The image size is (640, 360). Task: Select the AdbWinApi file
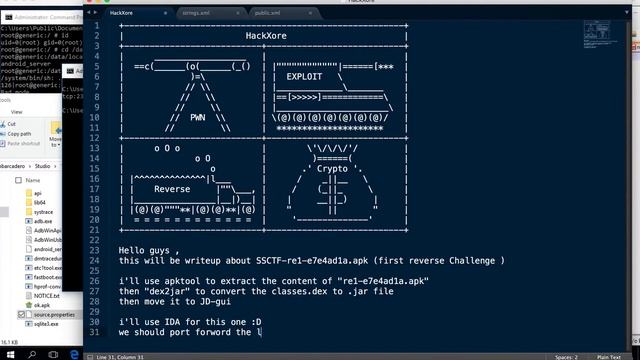43,231
